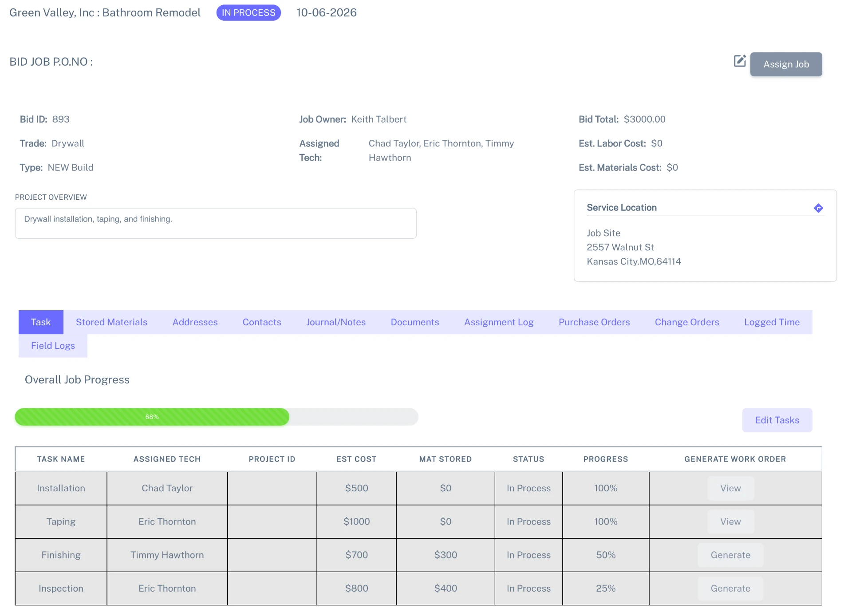Switch to the Documents tab
The width and height of the screenshot is (852, 616).
click(415, 322)
